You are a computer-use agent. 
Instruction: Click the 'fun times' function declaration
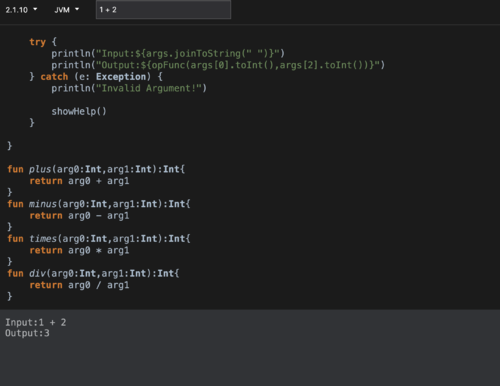99,239
